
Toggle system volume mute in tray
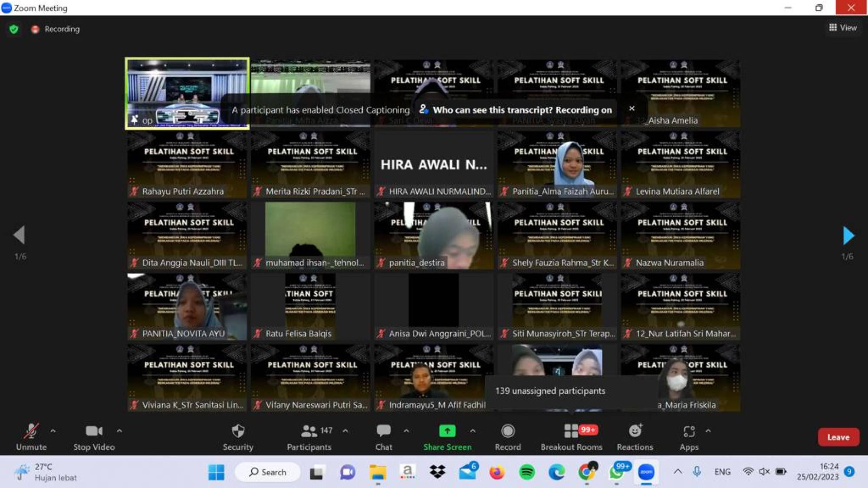(764, 472)
